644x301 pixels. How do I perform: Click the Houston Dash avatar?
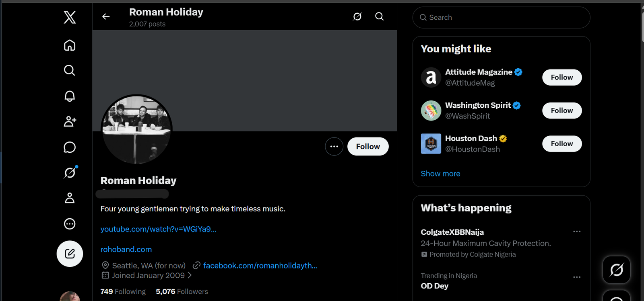coord(431,144)
